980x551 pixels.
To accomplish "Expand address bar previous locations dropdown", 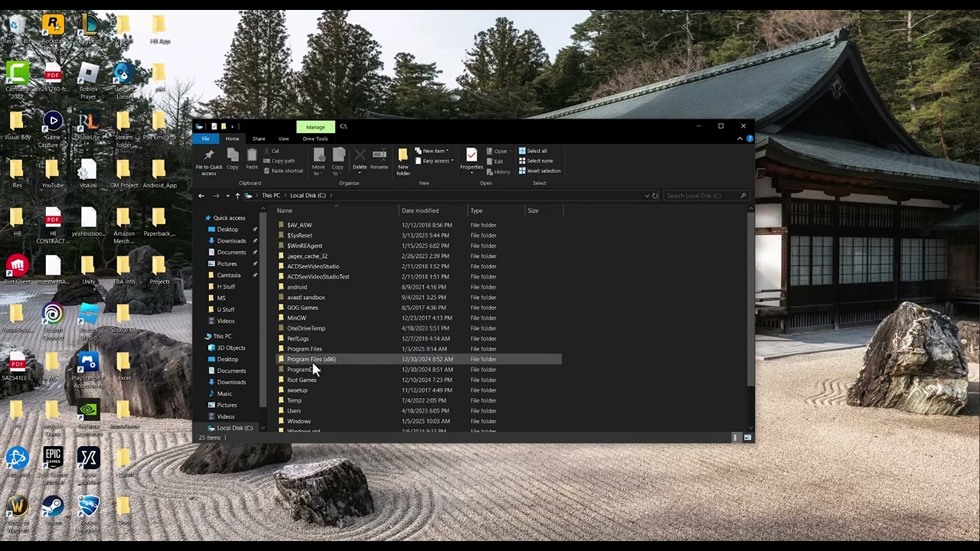I will [646, 196].
